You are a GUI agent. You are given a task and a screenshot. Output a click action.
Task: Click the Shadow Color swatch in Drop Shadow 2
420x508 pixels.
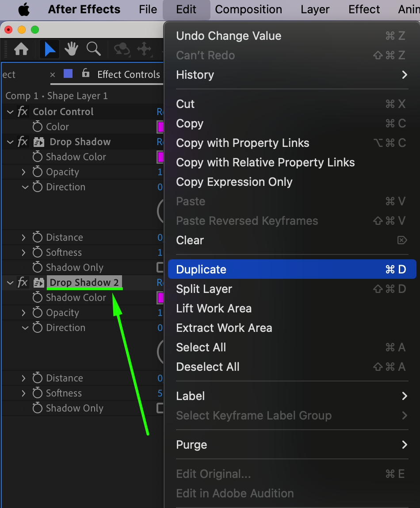(160, 298)
